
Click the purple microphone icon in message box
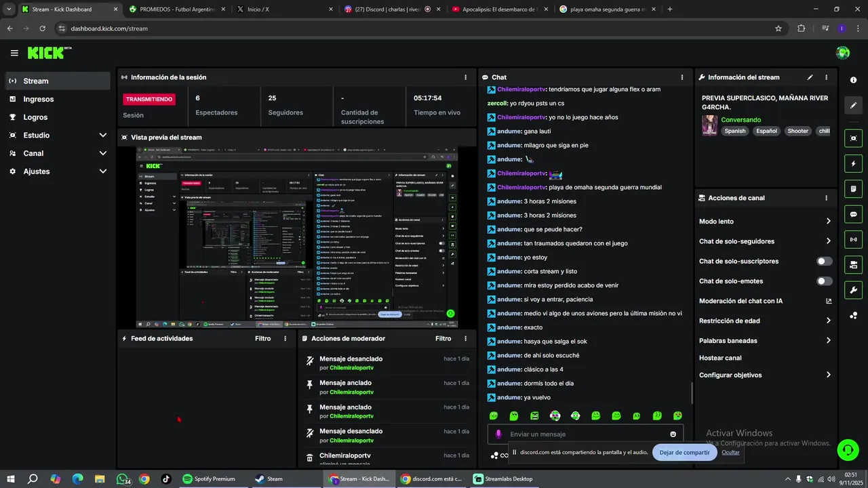coord(498,434)
